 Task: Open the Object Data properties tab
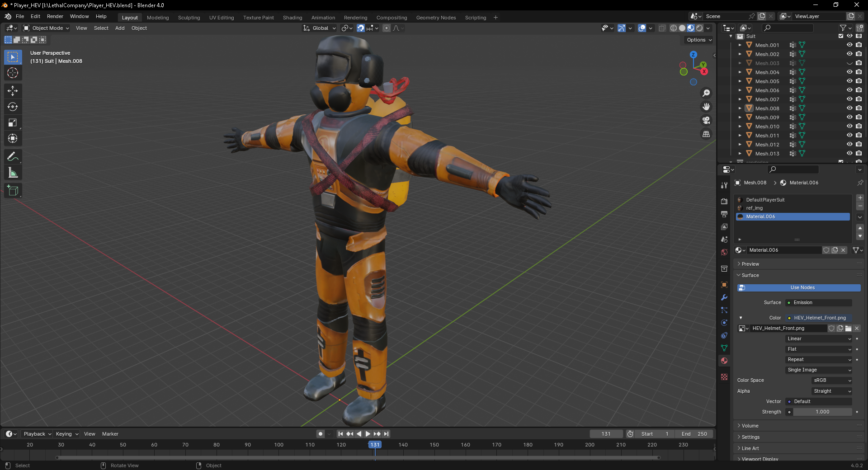[724, 348]
